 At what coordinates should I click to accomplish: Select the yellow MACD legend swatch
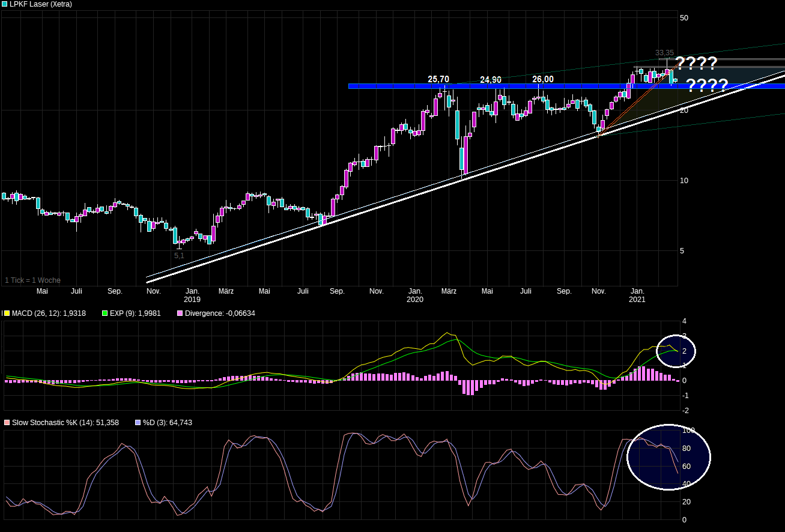7,313
